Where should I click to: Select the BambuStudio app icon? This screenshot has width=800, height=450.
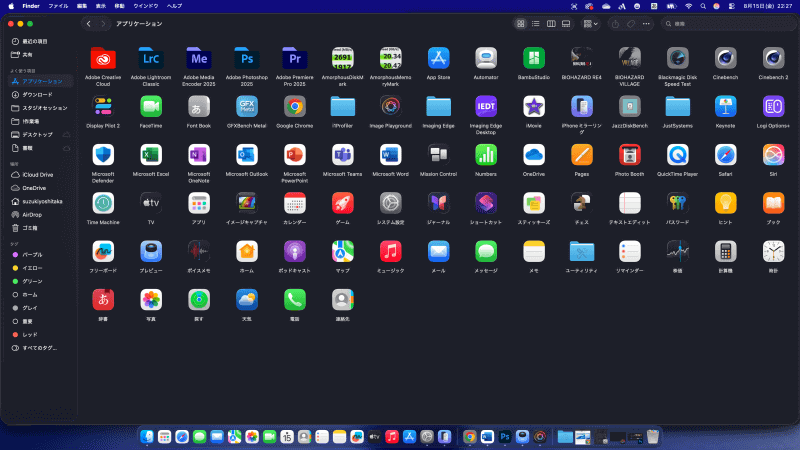(x=534, y=58)
